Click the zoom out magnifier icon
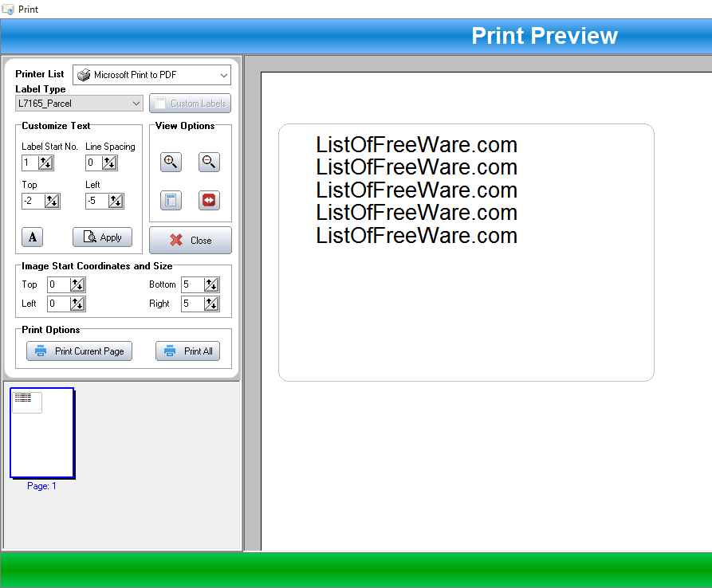The width and height of the screenshot is (712, 588). (x=209, y=162)
